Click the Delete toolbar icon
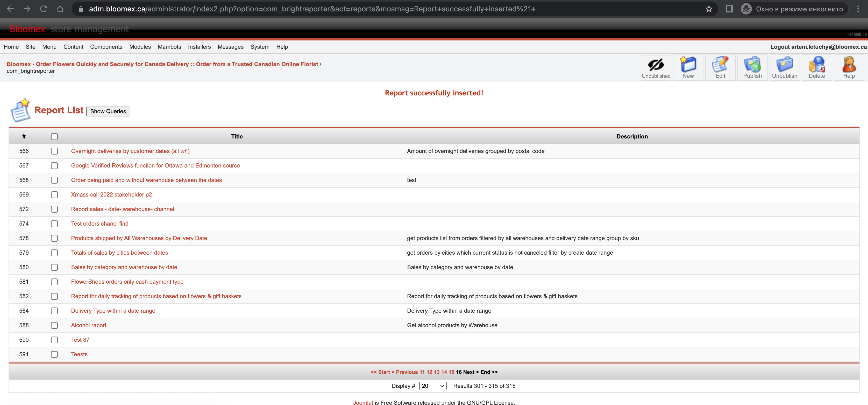This screenshot has height=405, width=868. [816, 68]
